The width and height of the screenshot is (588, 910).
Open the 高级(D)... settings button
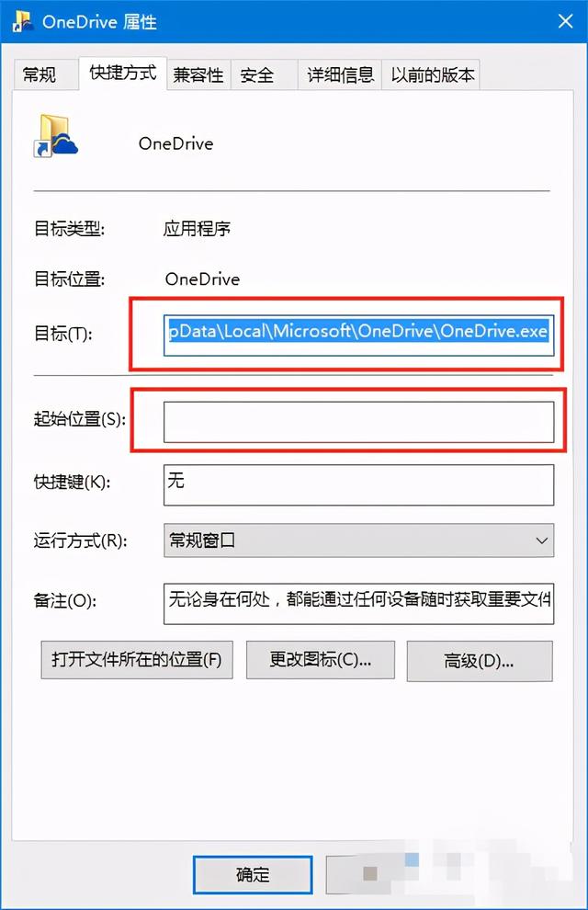[x=480, y=661]
